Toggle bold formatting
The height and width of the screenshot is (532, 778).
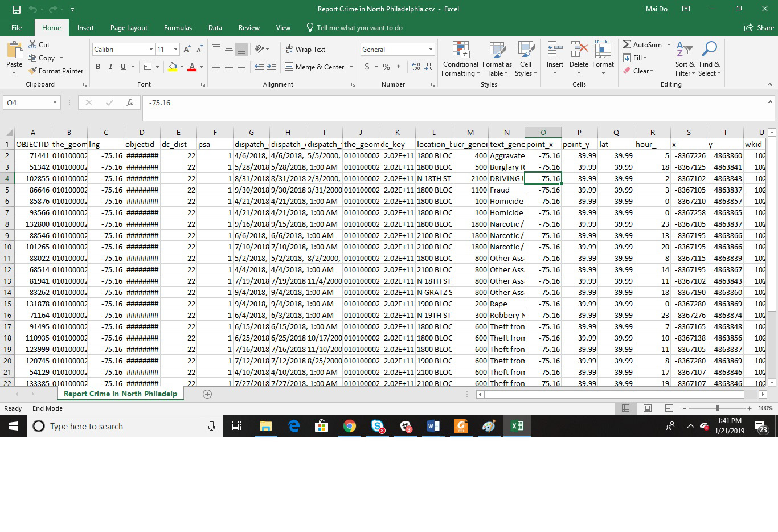[98, 67]
